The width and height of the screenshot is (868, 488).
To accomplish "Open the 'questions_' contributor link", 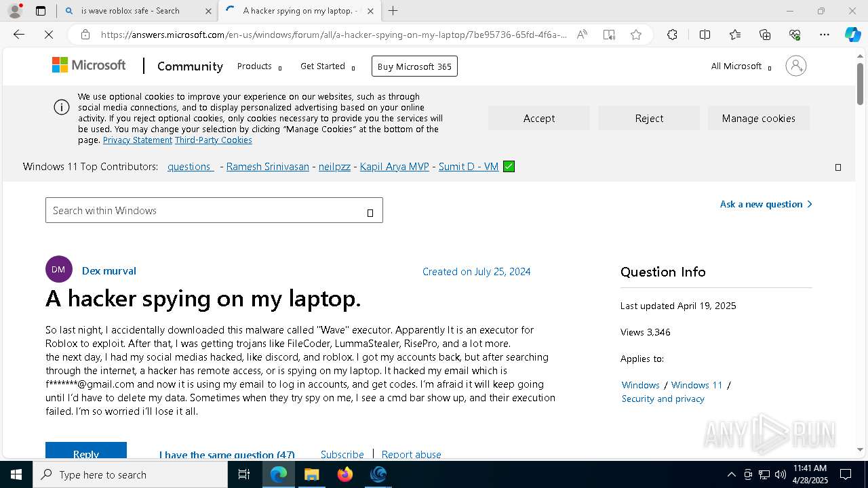I will coord(191,166).
